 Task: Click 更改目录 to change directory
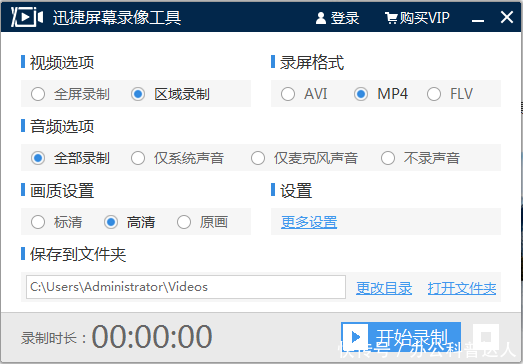click(384, 288)
